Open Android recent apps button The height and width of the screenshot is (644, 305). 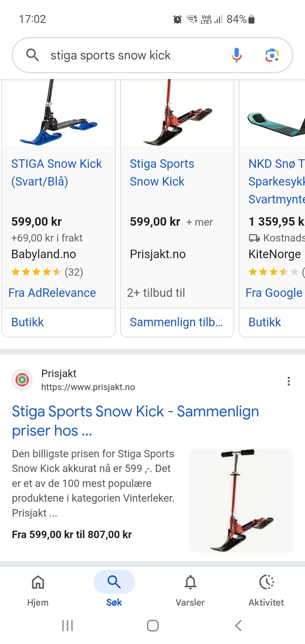pyautogui.click(x=67, y=626)
